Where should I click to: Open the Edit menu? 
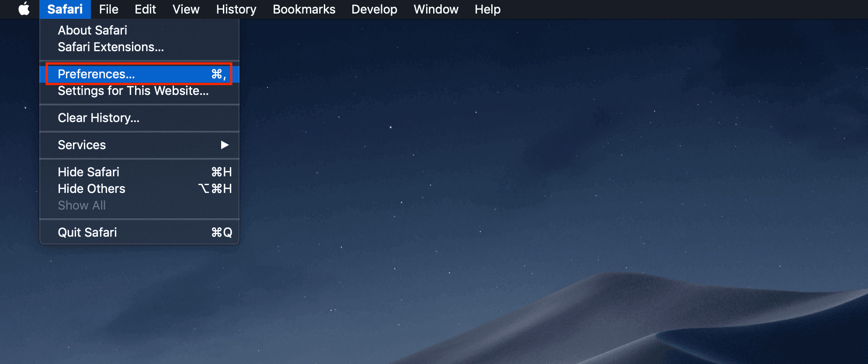click(x=145, y=9)
